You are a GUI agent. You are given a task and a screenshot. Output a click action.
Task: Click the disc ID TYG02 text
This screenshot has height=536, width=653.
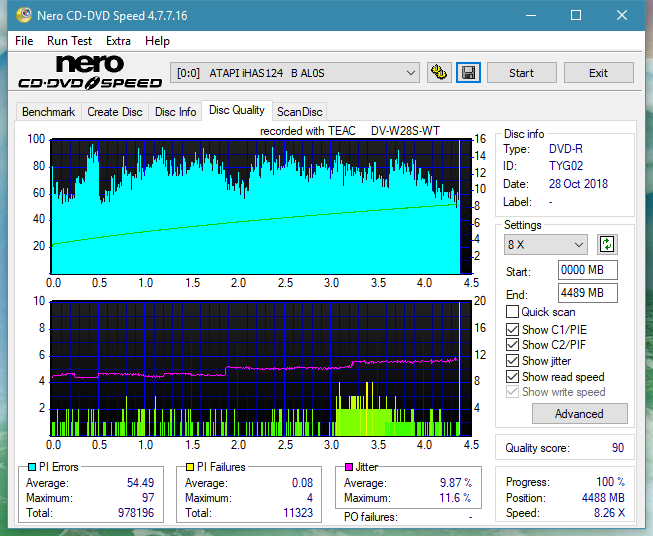566,166
